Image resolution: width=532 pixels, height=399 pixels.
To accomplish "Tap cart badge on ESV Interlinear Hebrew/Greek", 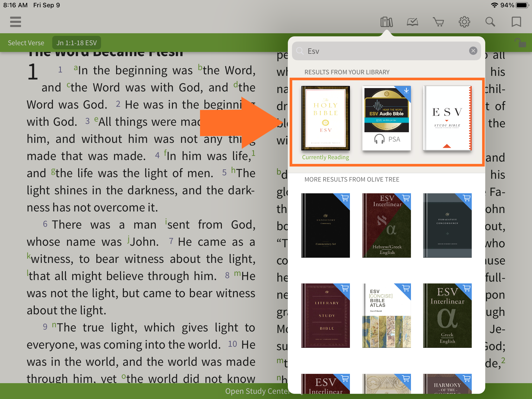I will (406, 198).
